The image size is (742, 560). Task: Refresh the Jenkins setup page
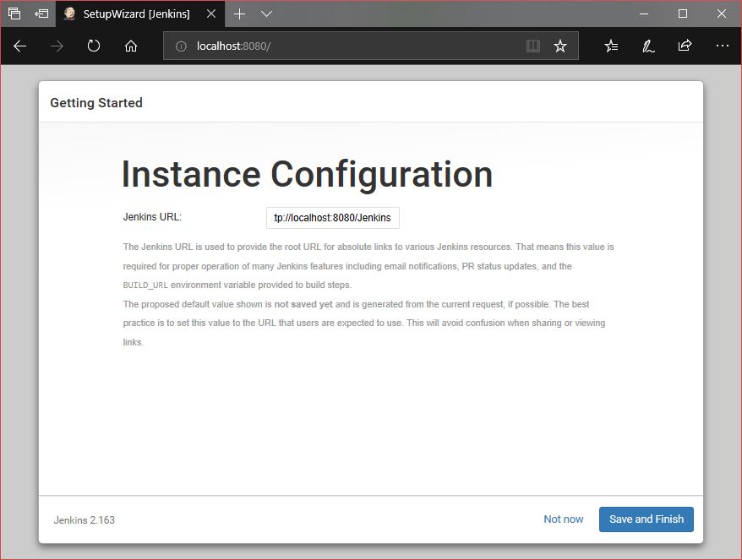tap(94, 46)
